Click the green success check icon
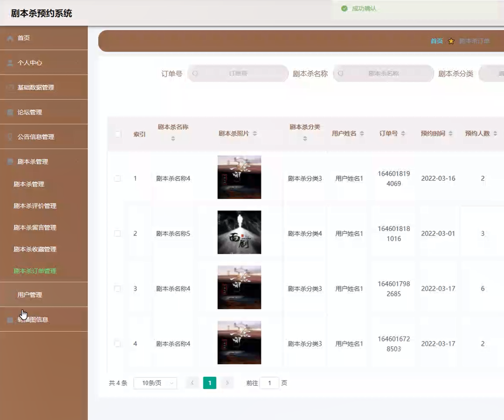The height and width of the screenshot is (420, 504). 344,8
